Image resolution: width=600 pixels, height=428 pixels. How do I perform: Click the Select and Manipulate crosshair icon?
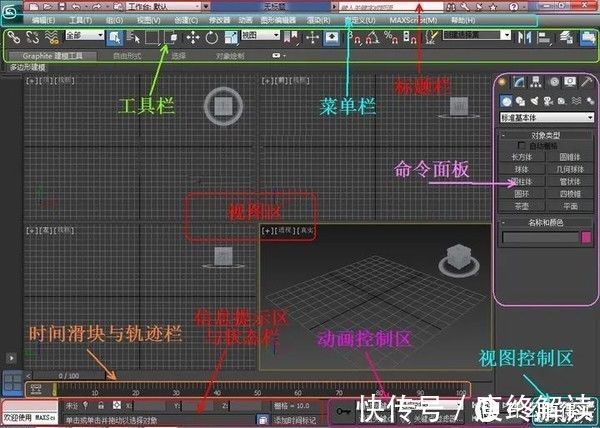pos(313,37)
